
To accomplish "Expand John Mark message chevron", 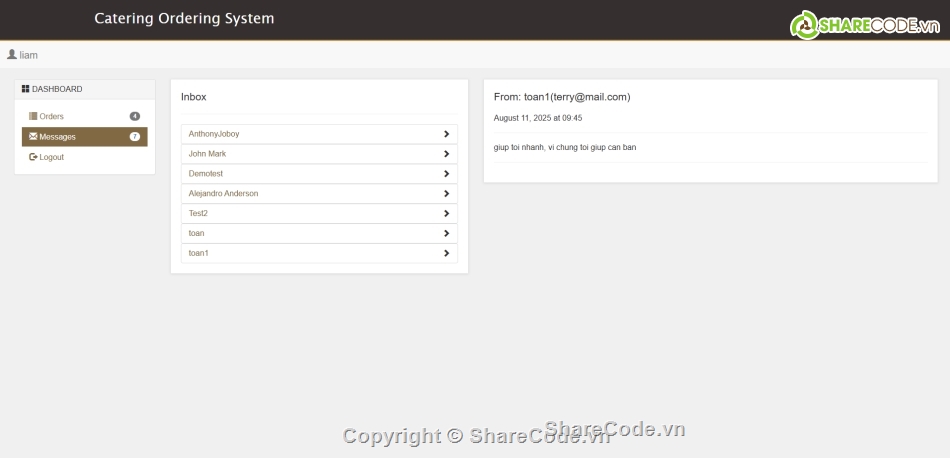I will [447, 154].
